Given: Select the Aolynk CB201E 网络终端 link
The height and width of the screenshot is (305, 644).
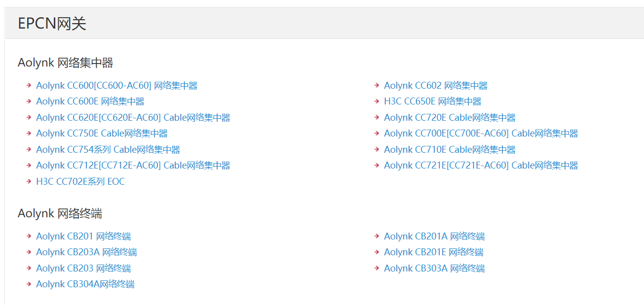Looking at the screenshot, I should pos(433,252).
